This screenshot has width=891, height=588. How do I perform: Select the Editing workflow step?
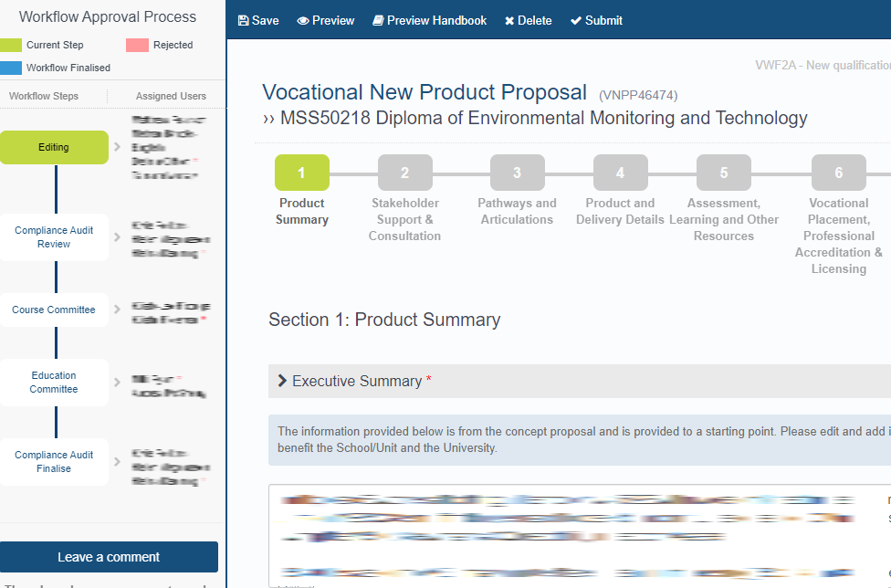click(x=54, y=147)
